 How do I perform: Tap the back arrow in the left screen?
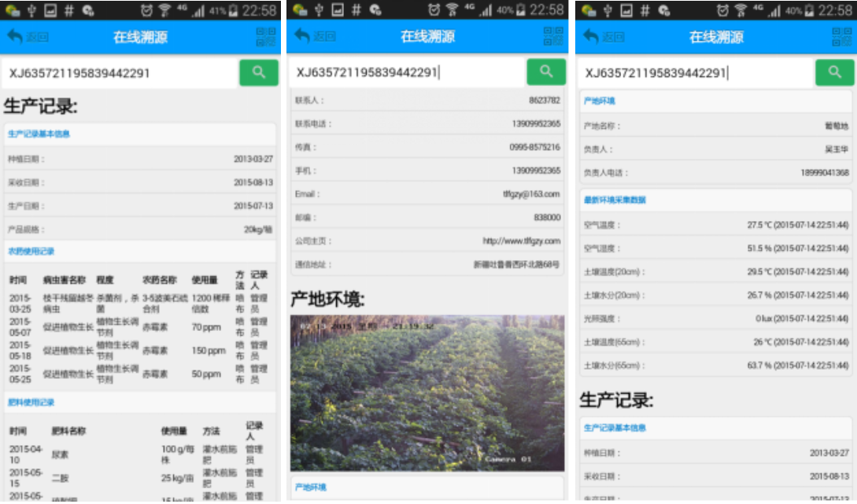pyautogui.click(x=16, y=36)
